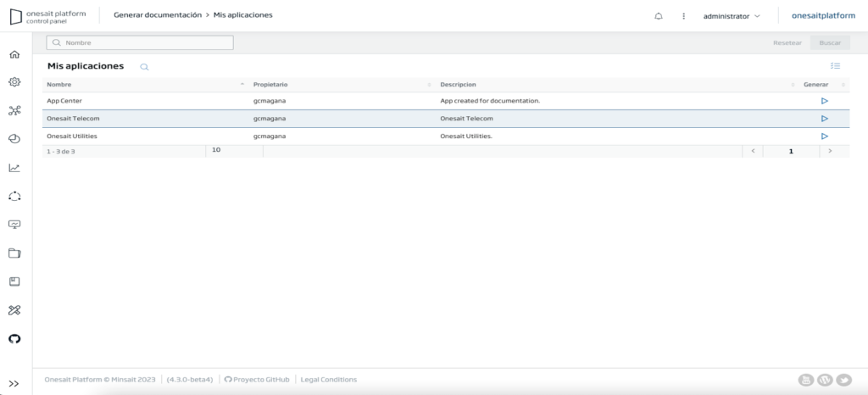Open the Twitter icon in footer
868x395 pixels.
(843, 380)
